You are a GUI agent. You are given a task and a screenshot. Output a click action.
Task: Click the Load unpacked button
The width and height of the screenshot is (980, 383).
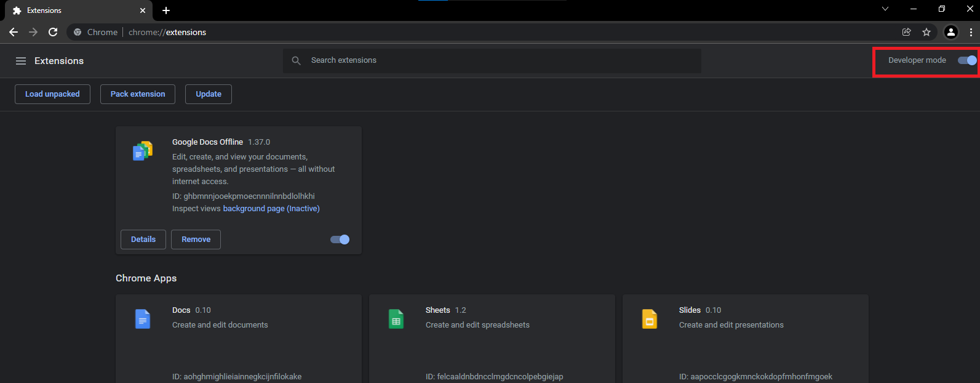(52, 94)
